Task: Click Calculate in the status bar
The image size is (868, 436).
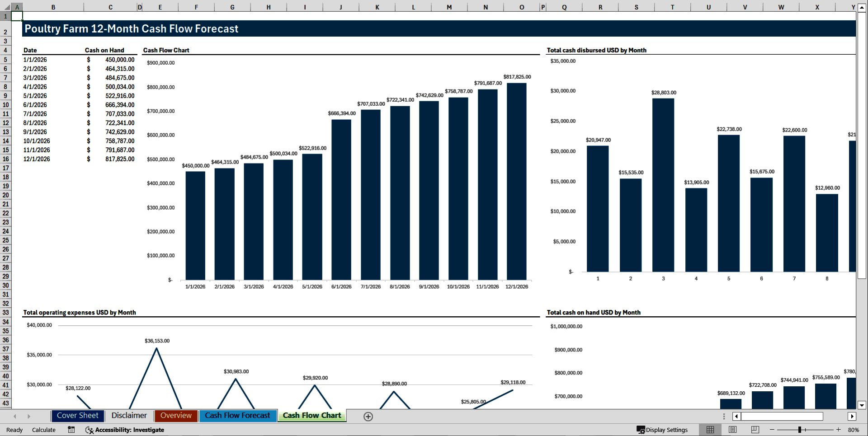Action: (43, 430)
